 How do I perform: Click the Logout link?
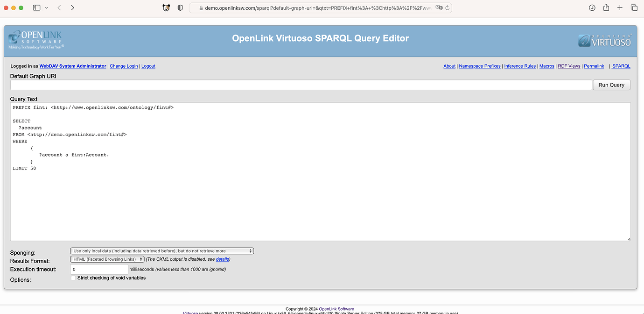click(x=148, y=66)
